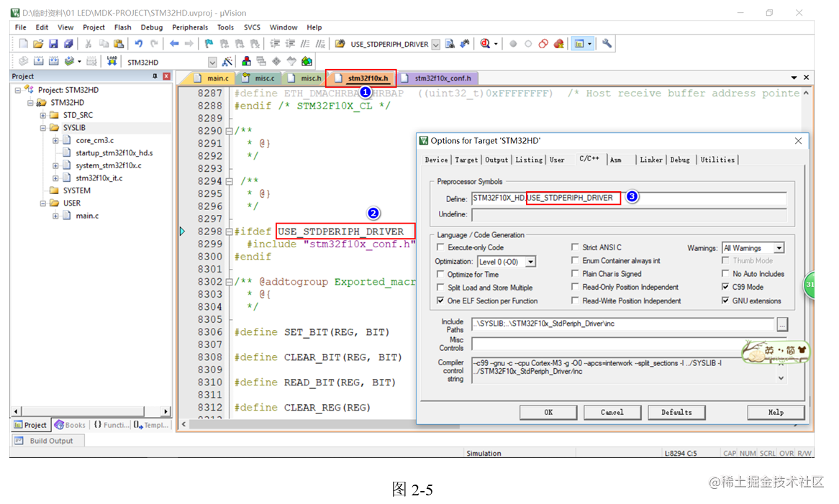Image resolution: width=839 pixels, height=504 pixels.
Task: Click the Batch Build layers icon
Action: (x=69, y=61)
